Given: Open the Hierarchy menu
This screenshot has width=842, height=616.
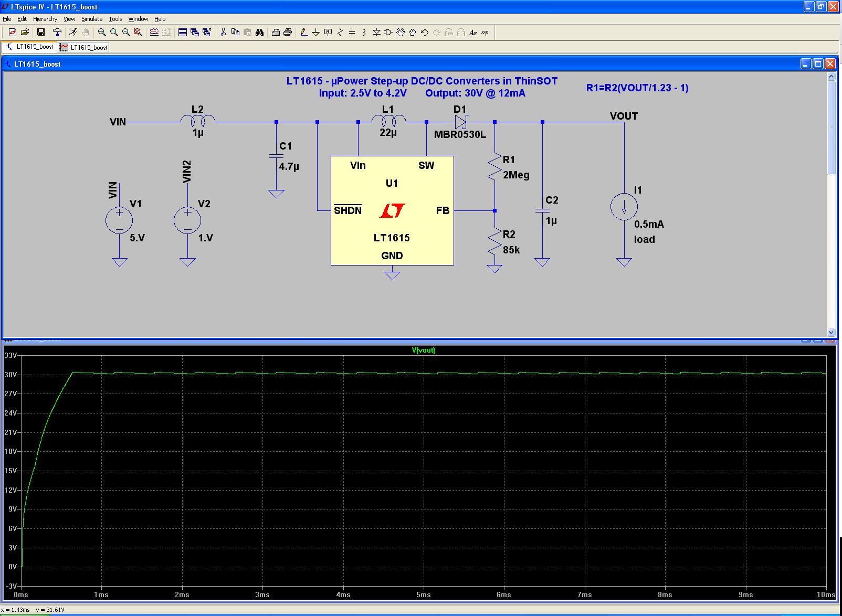Looking at the screenshot, I should tap(45, 19).
